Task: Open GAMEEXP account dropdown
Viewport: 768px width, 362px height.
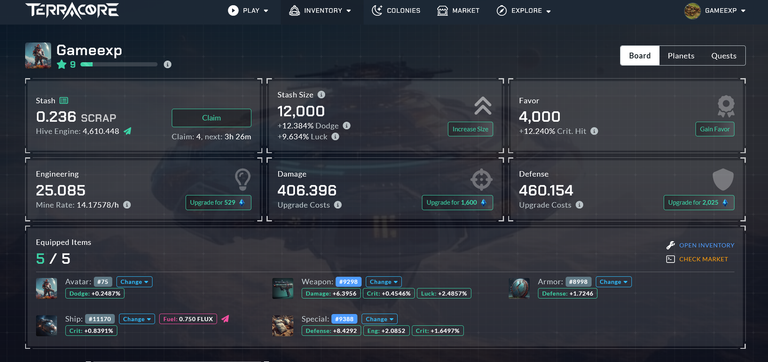Action: point(715,11)
